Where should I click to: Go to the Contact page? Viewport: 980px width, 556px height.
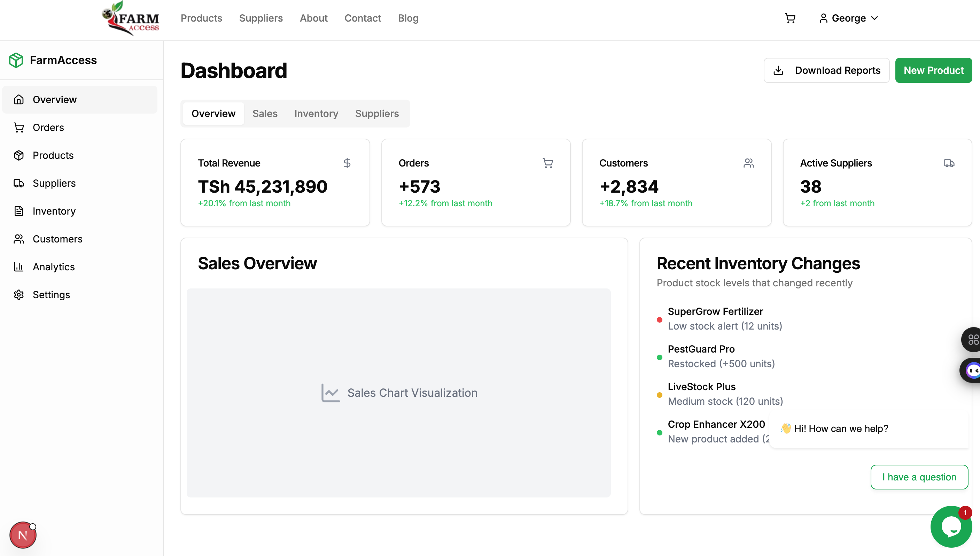click(x=363, y=18)
